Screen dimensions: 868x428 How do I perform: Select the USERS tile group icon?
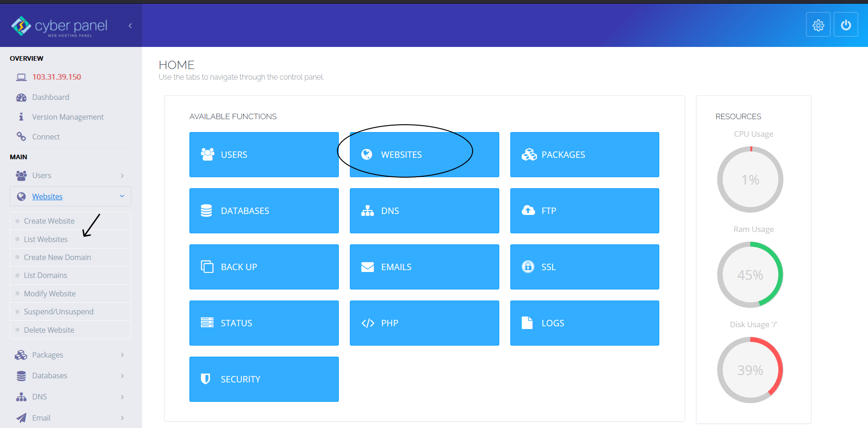point(207,155)
